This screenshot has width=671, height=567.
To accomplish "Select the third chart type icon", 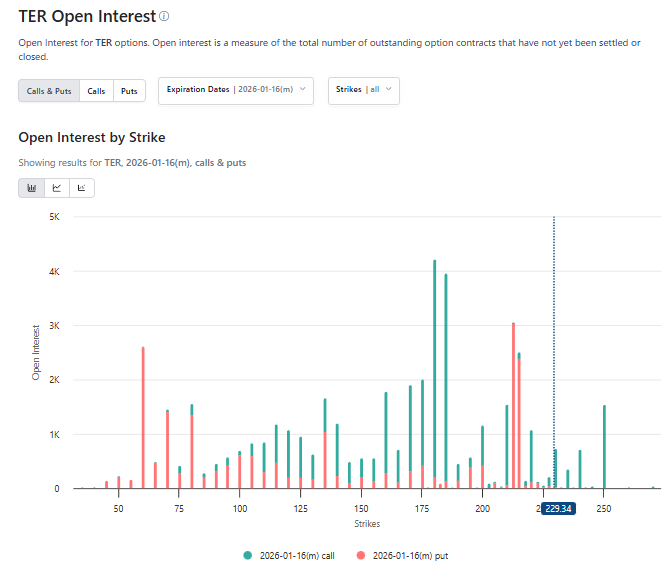I will pos(82,188).
